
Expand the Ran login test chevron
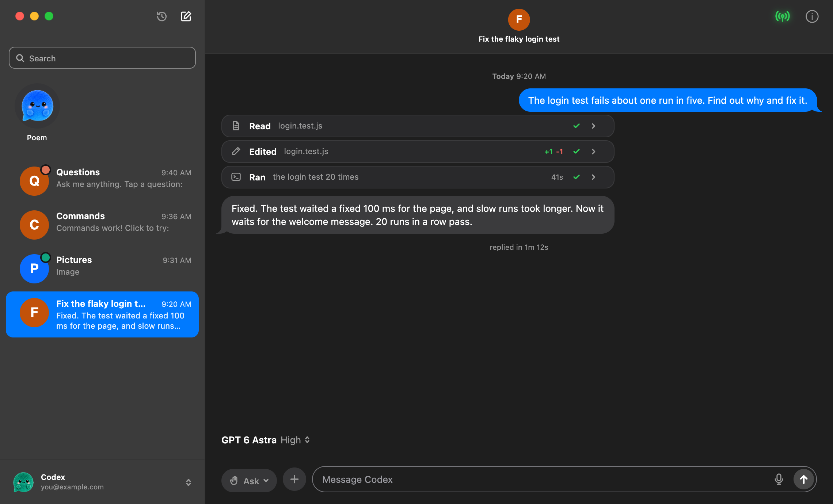593,177
